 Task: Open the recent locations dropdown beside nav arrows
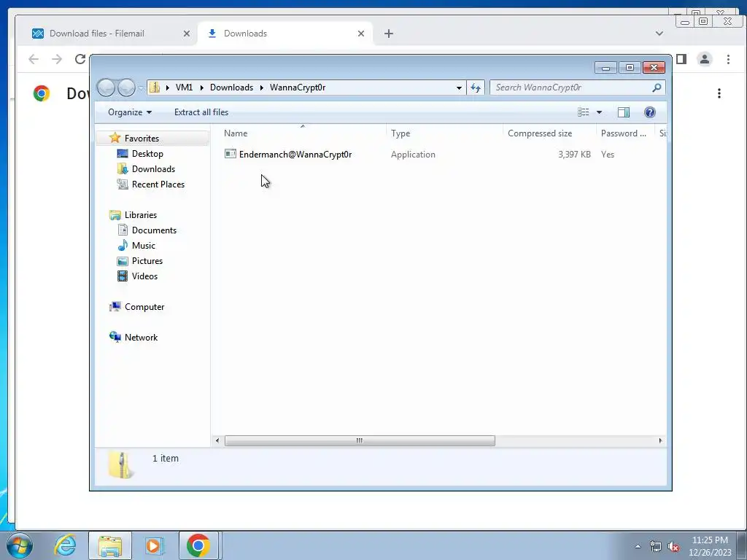(141, 88)
